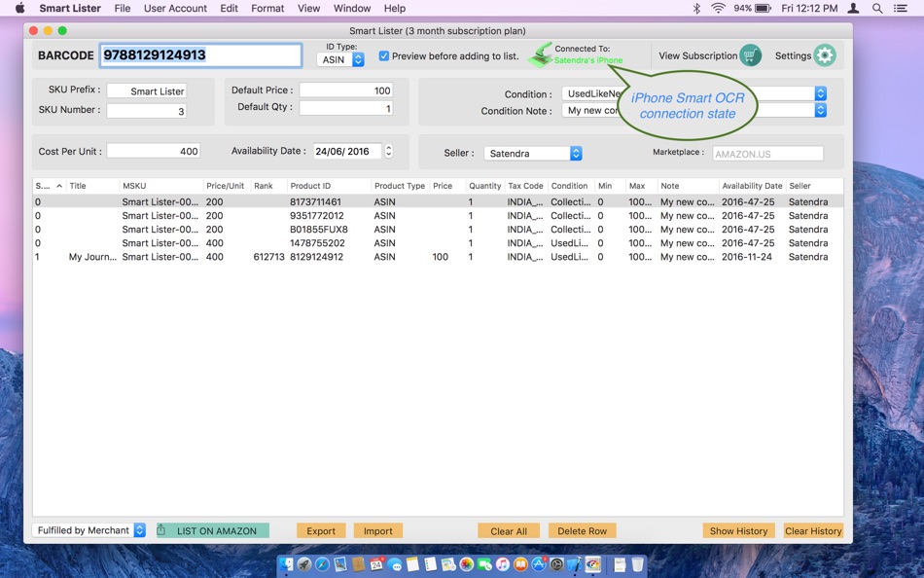Click the iPhone OCR connection scanner icon
This screenshot has width=924, height=578.
(x=540, y=54)
